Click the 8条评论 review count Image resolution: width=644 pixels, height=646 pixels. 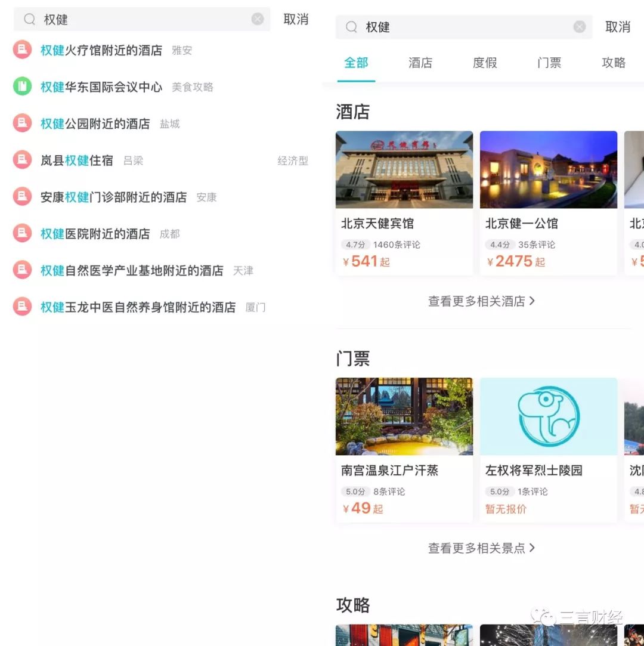click(x=389, y=492)
